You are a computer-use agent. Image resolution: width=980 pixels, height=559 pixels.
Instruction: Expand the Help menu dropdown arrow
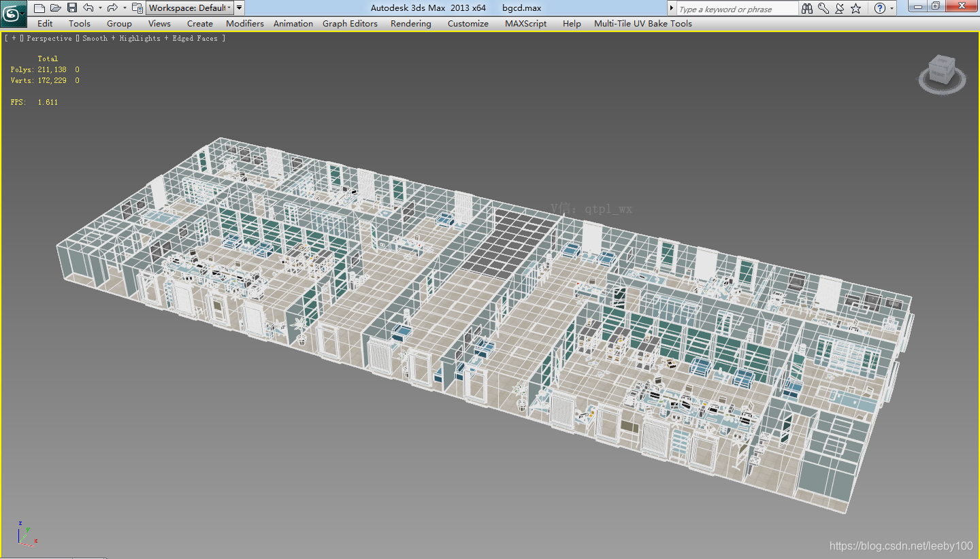[892, 8]
